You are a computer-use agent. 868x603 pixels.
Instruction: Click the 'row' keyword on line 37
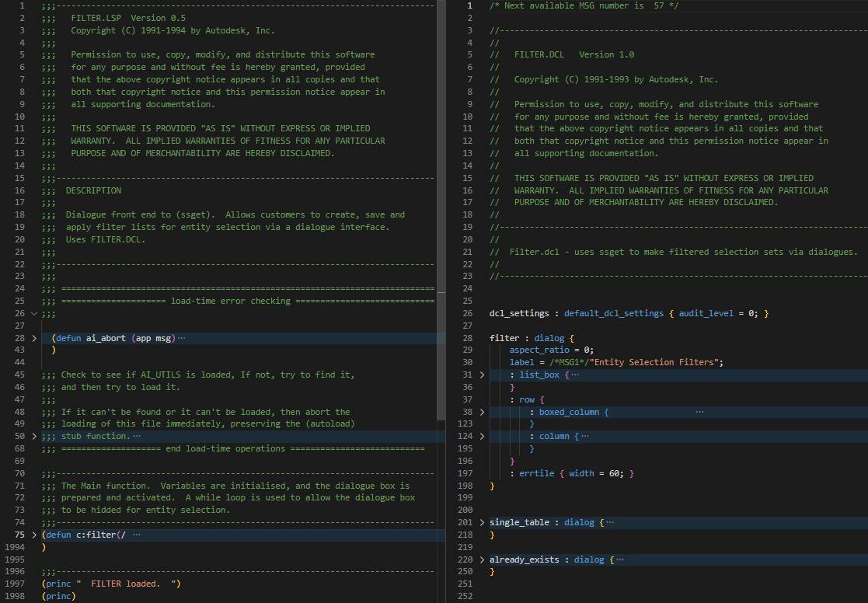click(526, 399)
